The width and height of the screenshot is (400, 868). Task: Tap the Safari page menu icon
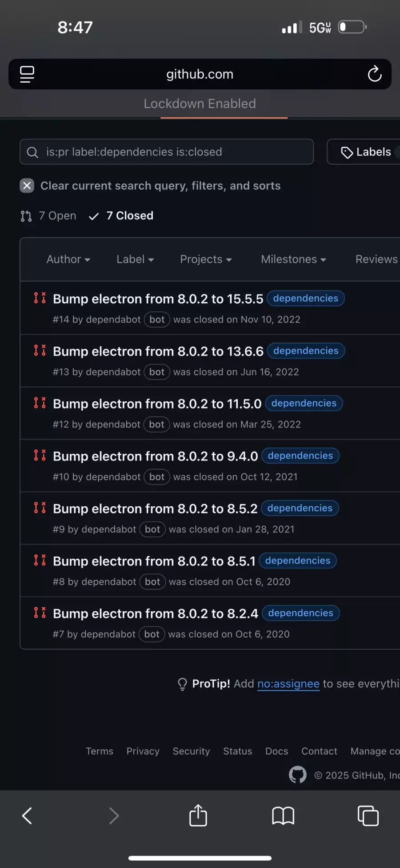(x=27, y=74)
